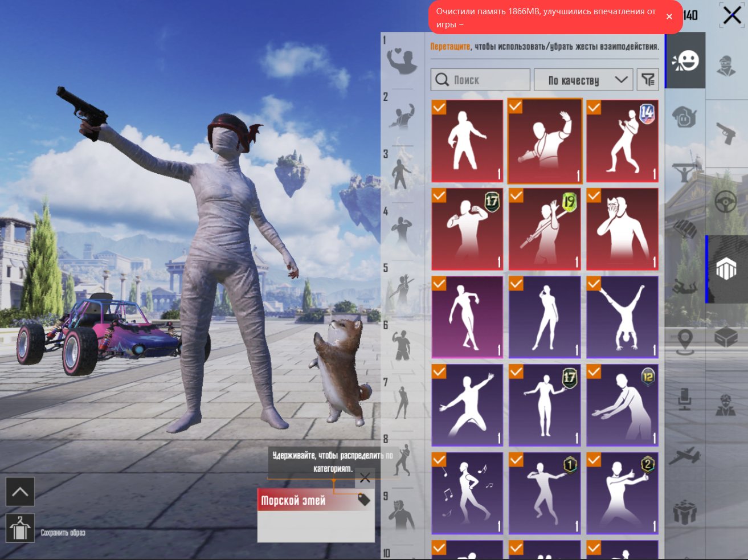
Task: Open the vehicle steering wheel category
Action: point(726,202)
